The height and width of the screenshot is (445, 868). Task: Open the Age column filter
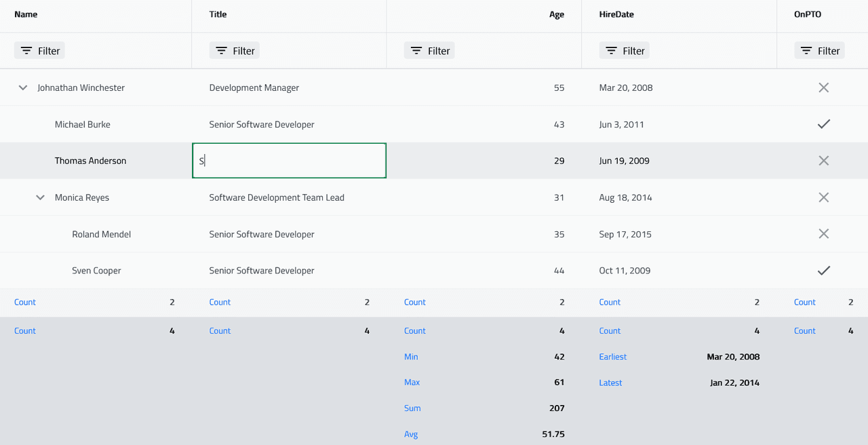pyautogui.click(x=429, y=51)
